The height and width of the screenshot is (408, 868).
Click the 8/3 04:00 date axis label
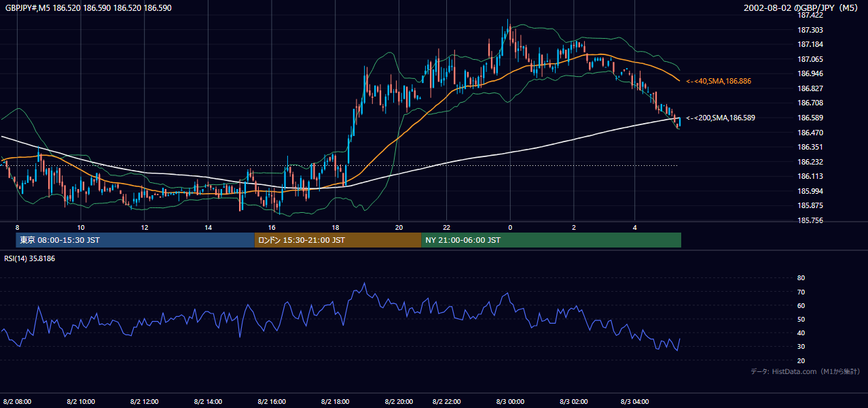636,402
